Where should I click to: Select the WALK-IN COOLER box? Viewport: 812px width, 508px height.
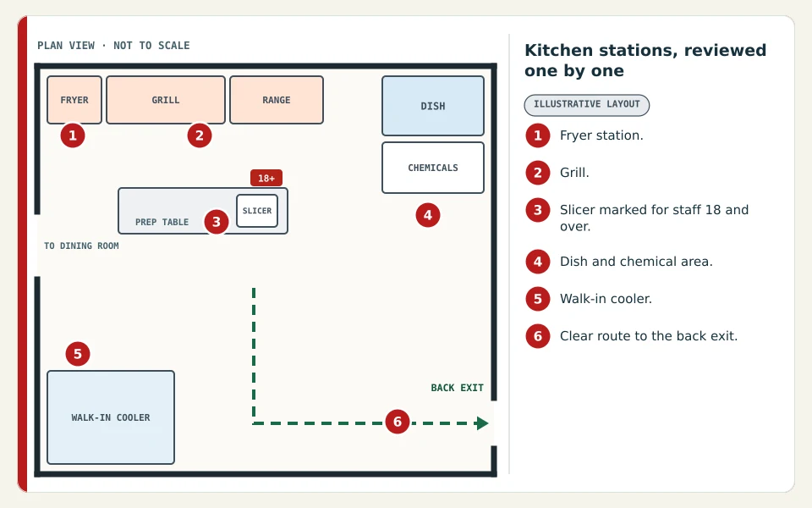pos(111,417)
